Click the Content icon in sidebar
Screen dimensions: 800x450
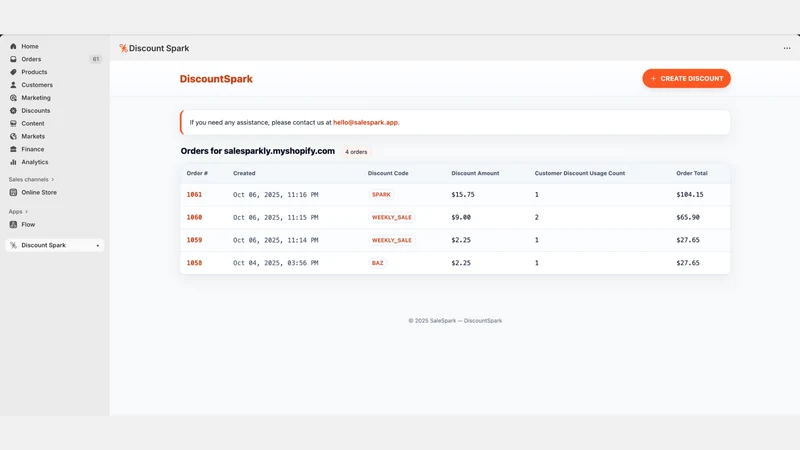(13, 123)
